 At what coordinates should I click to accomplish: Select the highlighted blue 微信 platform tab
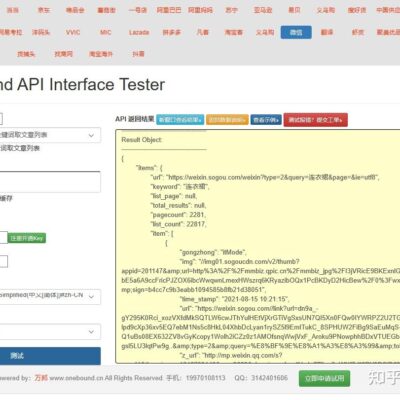(296, 32)
